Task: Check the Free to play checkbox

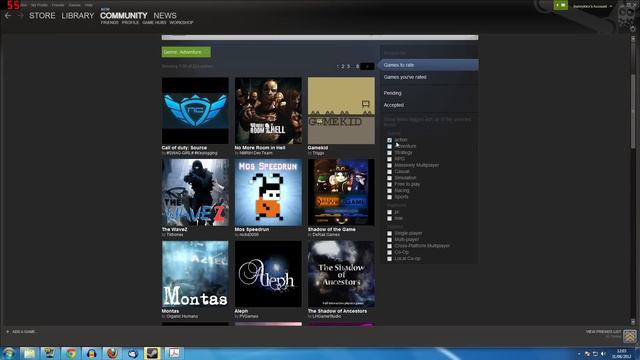Action: click(x=389, y=184)
